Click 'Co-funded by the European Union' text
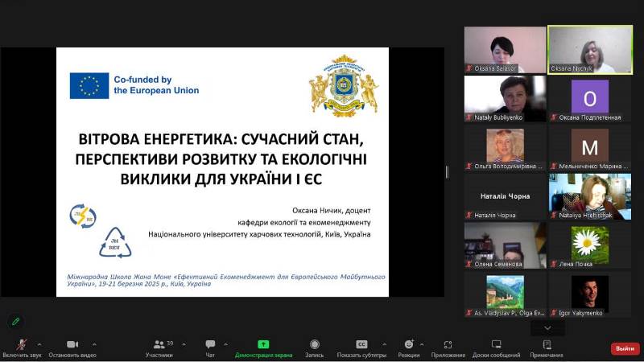The width and height of the screenshot is (644, 362). (x=156, y=85)
